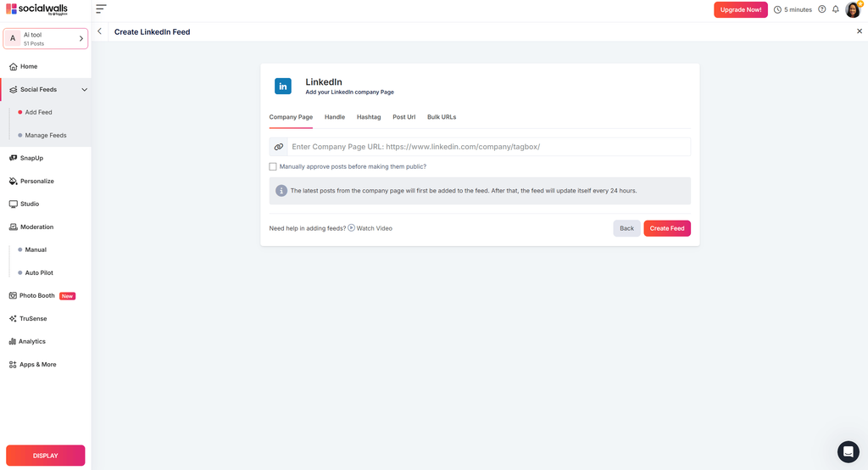Open the notifications bell icon
This screenshot has width=868, height=470.
click(836, 9)
